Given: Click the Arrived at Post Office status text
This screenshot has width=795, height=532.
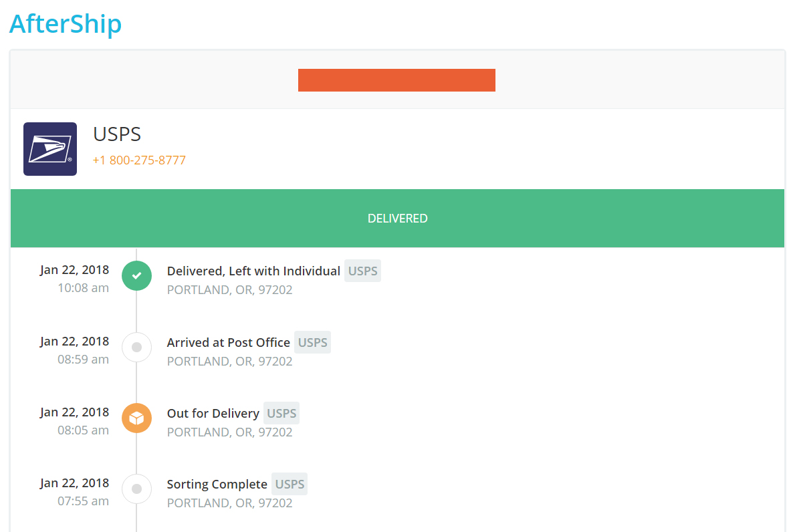Looking at the screenshot, I should click(x=229, y=342).
